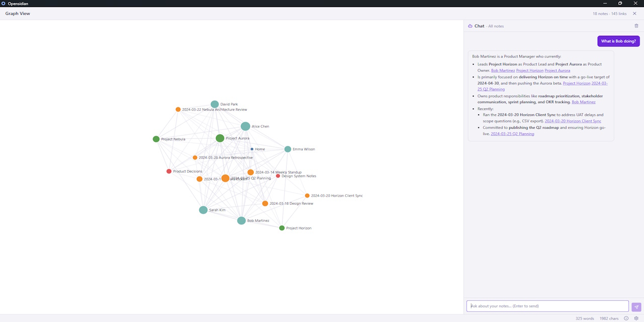Select the Home graph node
This screenshot has height=322, width=644.
pos(252,149)
